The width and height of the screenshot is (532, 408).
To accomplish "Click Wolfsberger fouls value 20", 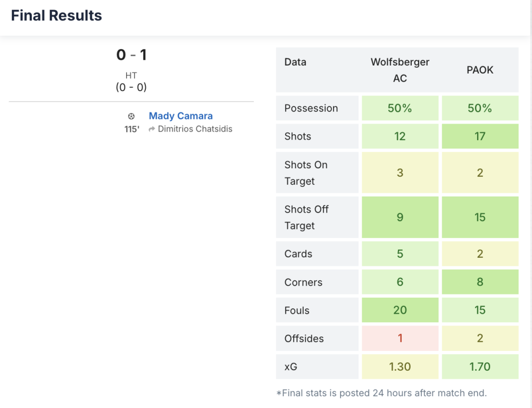I will [x=400, y=310].
